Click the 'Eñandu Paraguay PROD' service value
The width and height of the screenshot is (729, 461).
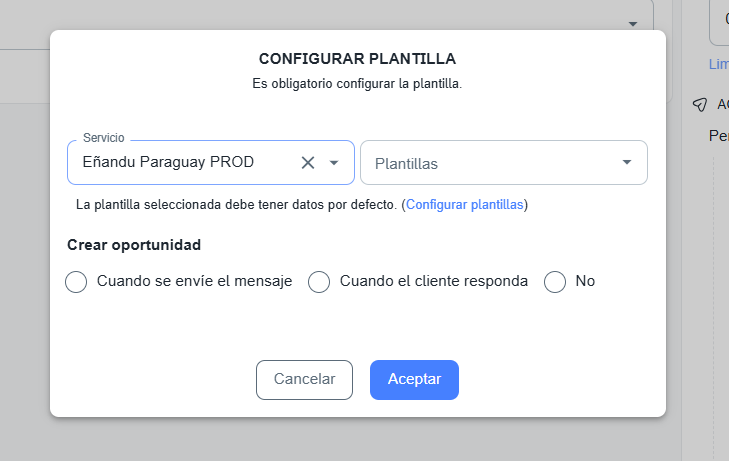tap(168, 162)
